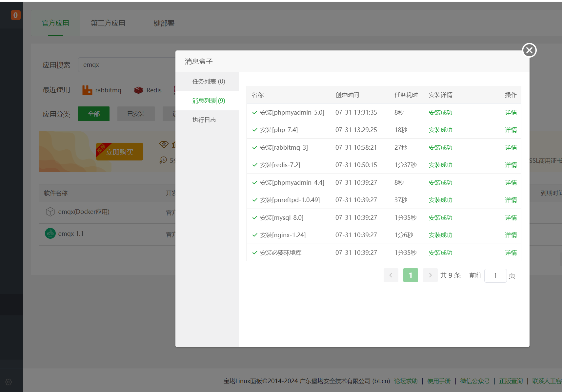This screenshot has height=392, width=562.
Task: Go to the previous page with the left chevron
Action: (x=391, y=275)
